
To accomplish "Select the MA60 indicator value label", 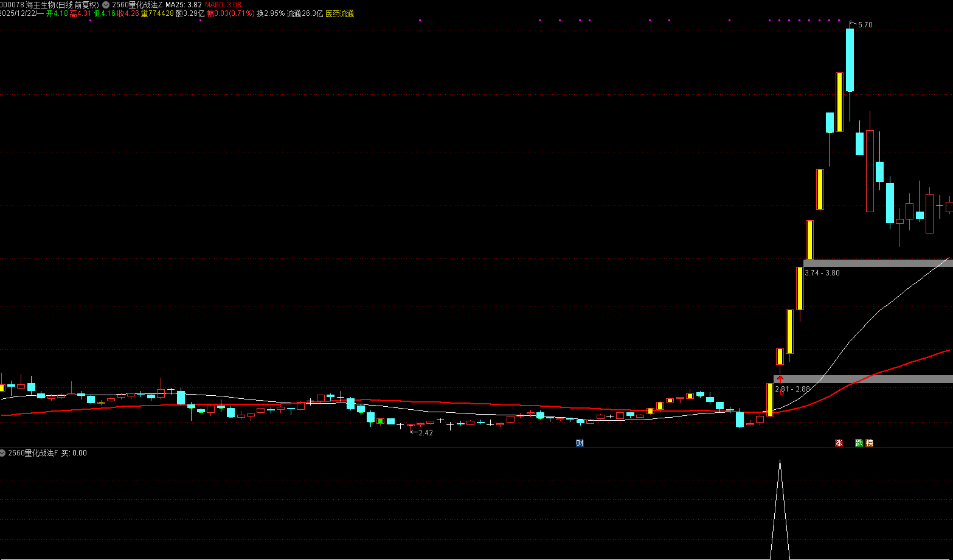I will (223, 5).
